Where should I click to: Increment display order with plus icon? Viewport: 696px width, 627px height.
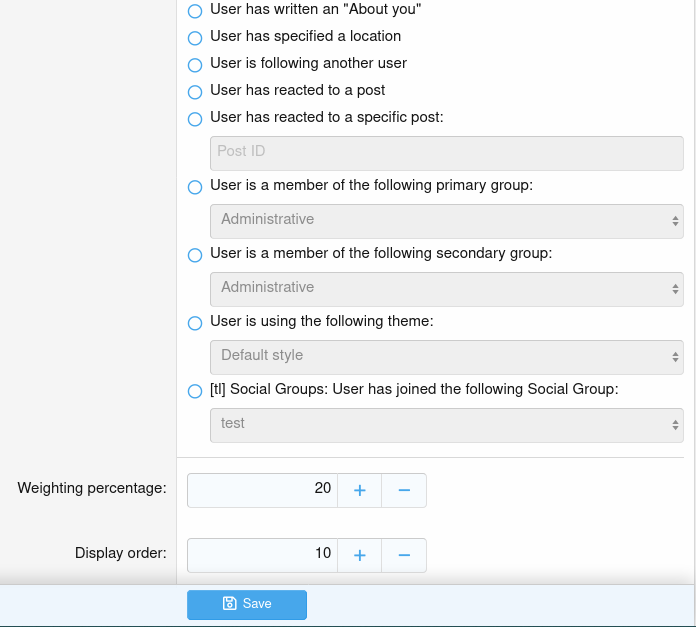pyautogui.click(x=360, y=555)
